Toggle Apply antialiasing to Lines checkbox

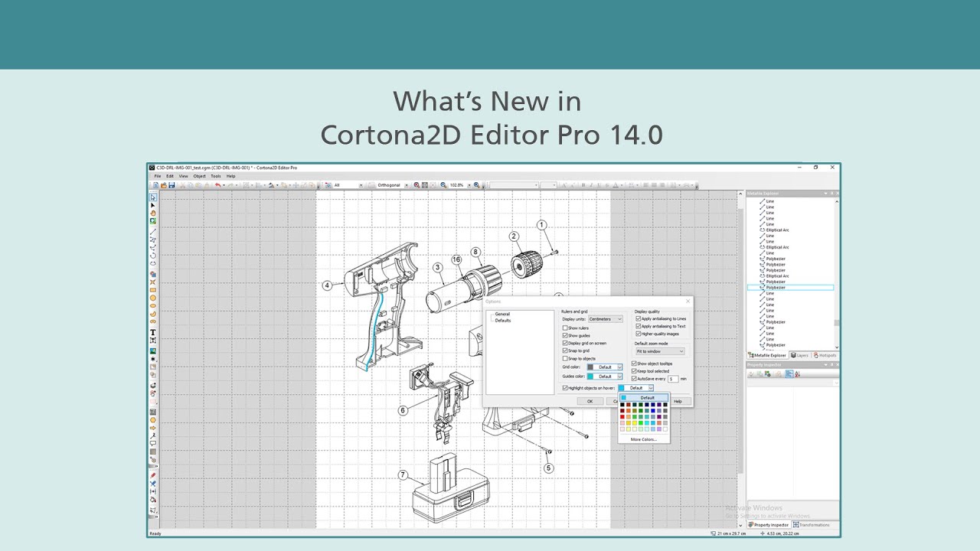coord(638,318)
